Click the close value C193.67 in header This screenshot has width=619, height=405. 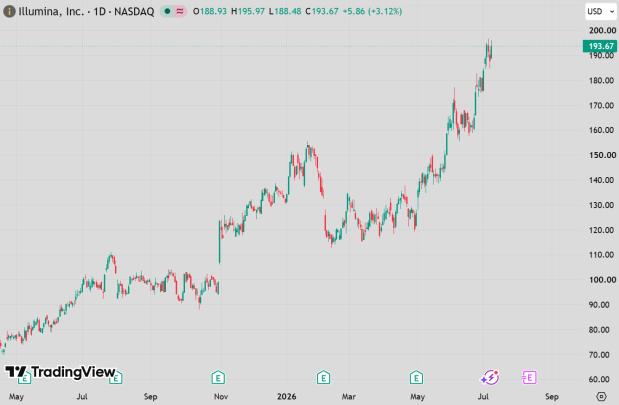click(322, 11)
